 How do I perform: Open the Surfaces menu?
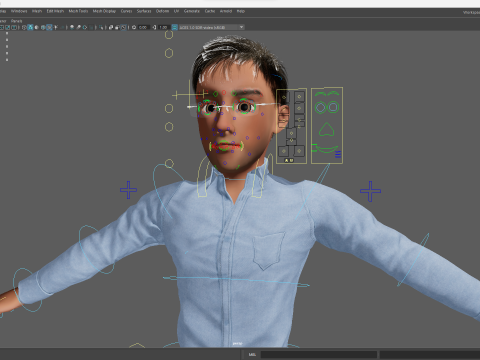click(144, 11)
